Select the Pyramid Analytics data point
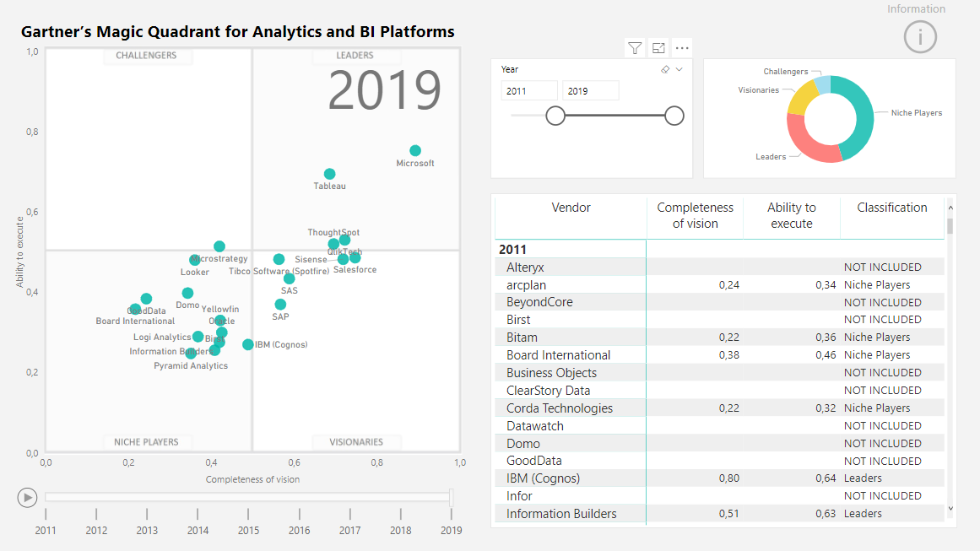Screen dimensions: 980x551 click(x=191, y=354)
